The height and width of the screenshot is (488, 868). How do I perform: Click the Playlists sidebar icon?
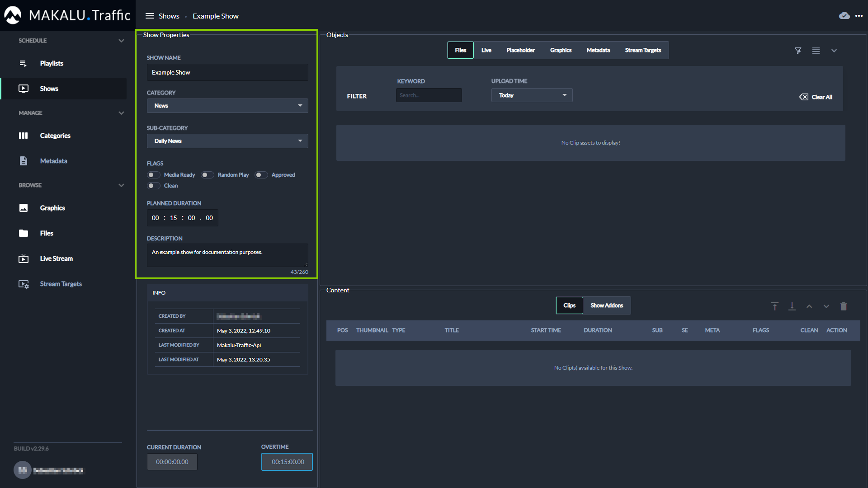[23, 63]
